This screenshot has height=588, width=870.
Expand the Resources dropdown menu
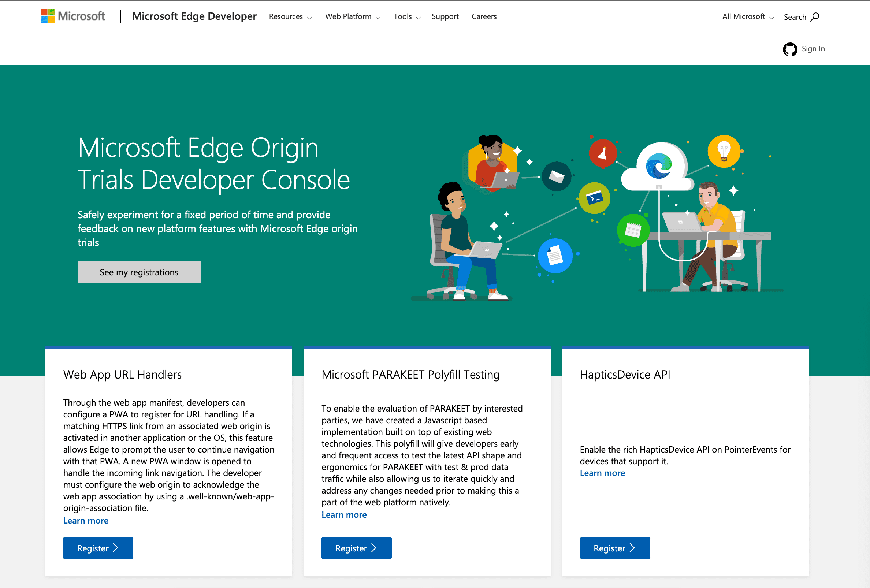(291, 16)
